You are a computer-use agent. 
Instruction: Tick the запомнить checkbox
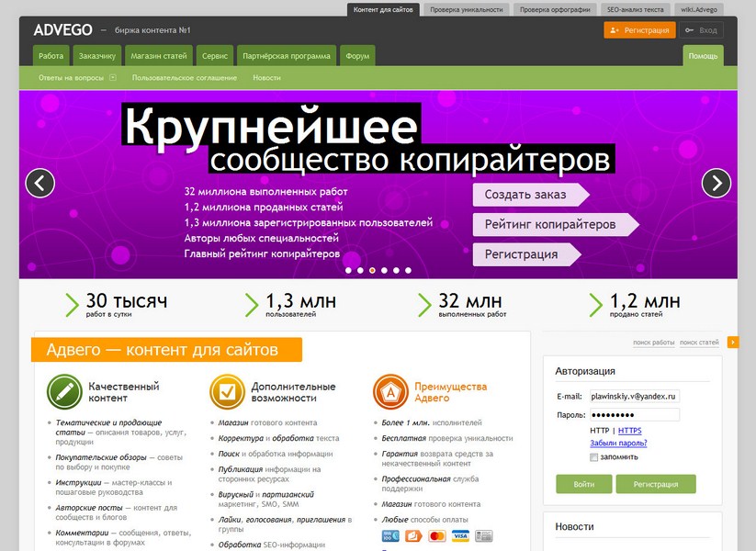click(594, 457)
